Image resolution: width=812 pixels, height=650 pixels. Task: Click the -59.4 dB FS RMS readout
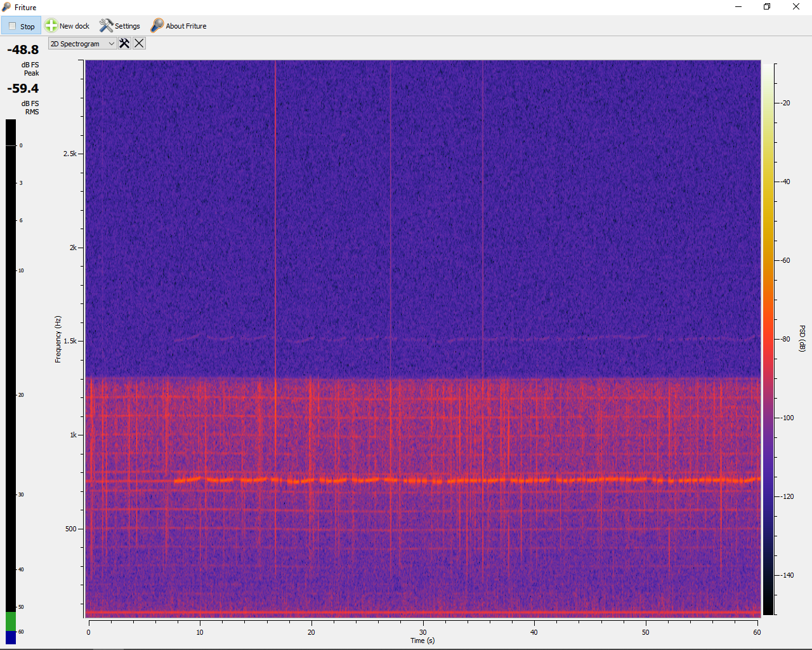coord(23,89)
